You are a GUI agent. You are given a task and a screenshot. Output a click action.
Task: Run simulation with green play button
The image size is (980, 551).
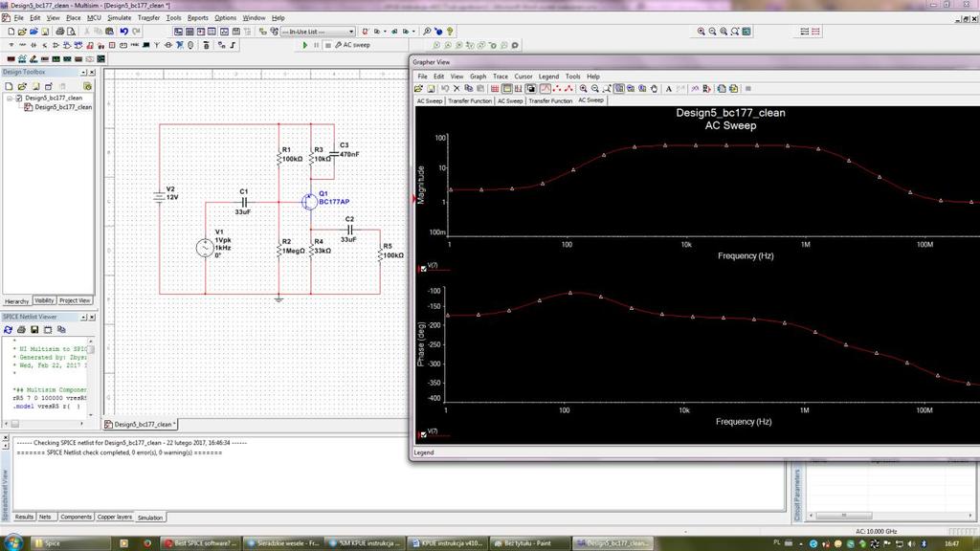[305, 45]
